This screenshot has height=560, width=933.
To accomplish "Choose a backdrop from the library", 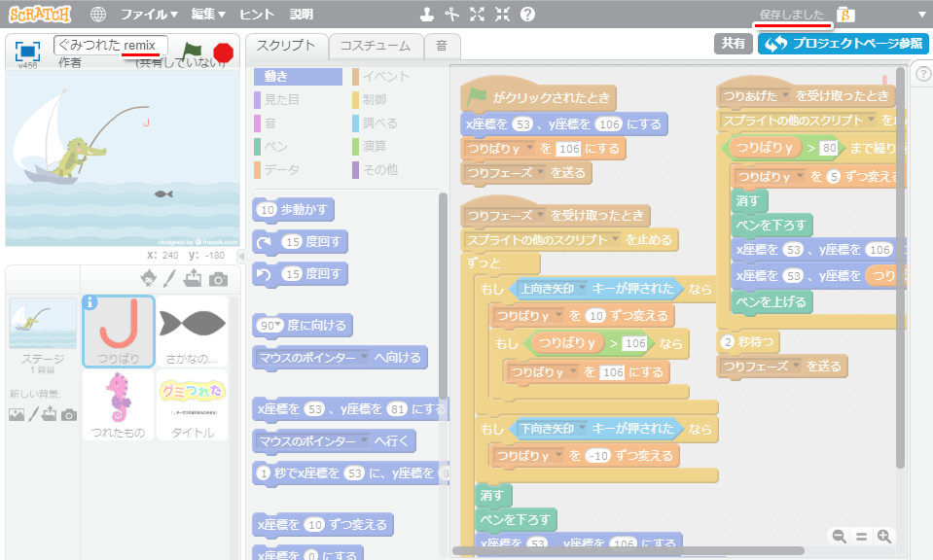I will (x=17, y=414).
